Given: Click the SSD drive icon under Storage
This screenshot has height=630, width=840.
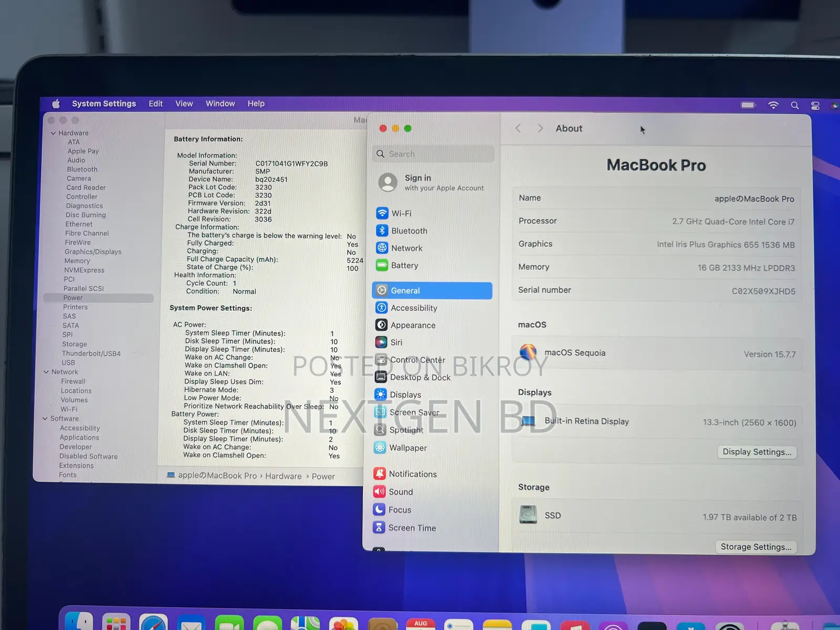Looking at the screenshot, I should [x=528, y=514].
